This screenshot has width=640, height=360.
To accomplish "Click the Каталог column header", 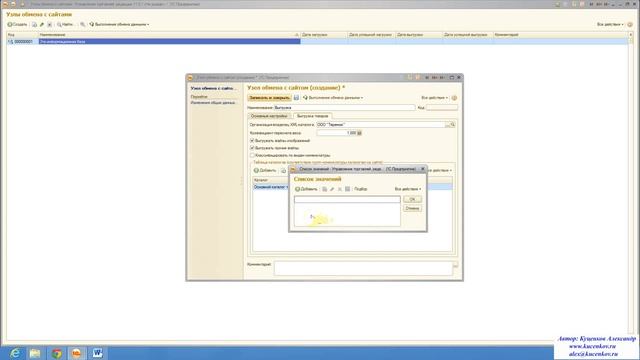I will coord(271,180).
